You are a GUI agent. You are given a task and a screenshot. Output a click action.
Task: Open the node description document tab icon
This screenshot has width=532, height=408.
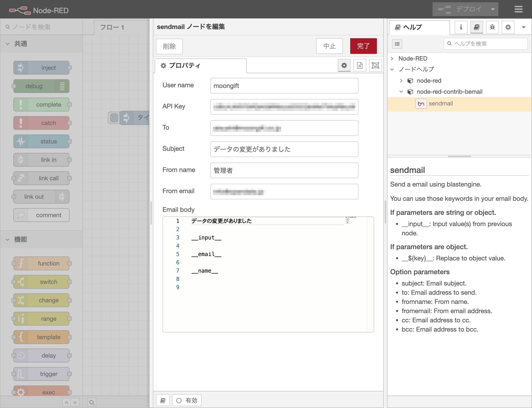pyautogui.click(x=359, y=65)
